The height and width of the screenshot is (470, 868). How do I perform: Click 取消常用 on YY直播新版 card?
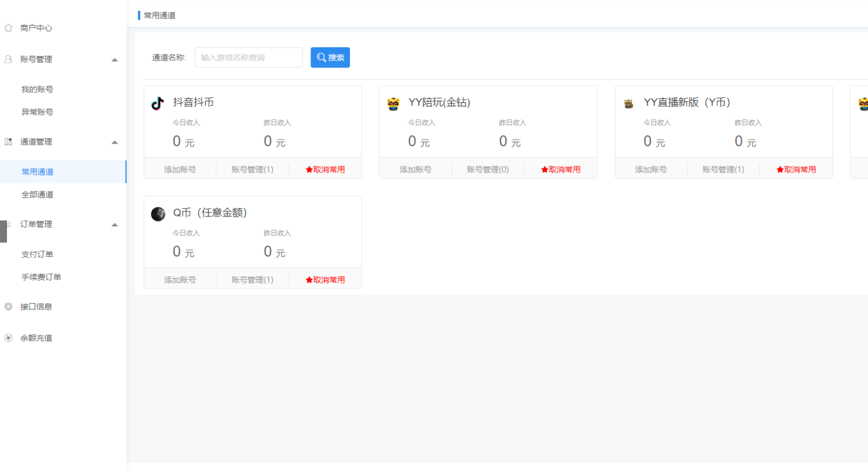coord(796,170)
